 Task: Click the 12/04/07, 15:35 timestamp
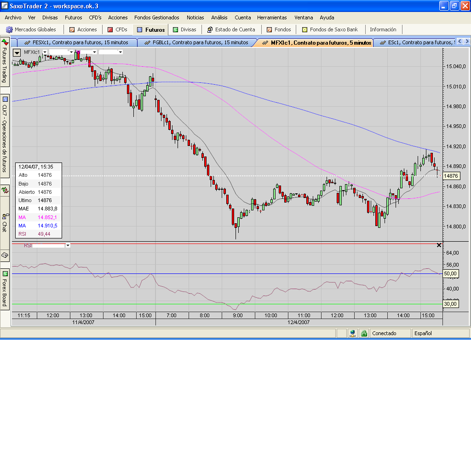(x=35, y=167)
